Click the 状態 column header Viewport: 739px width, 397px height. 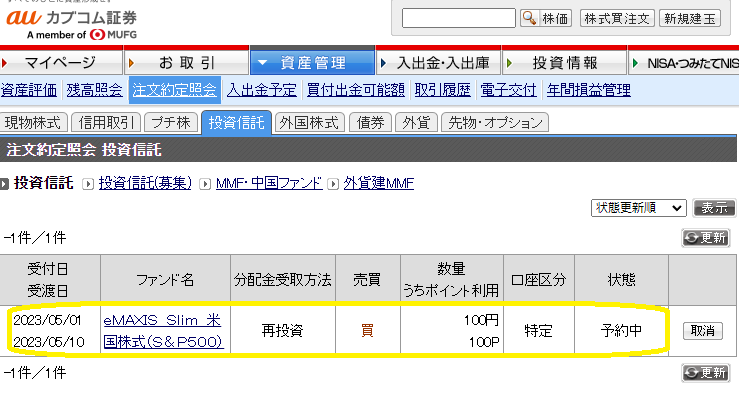(621, 280)
